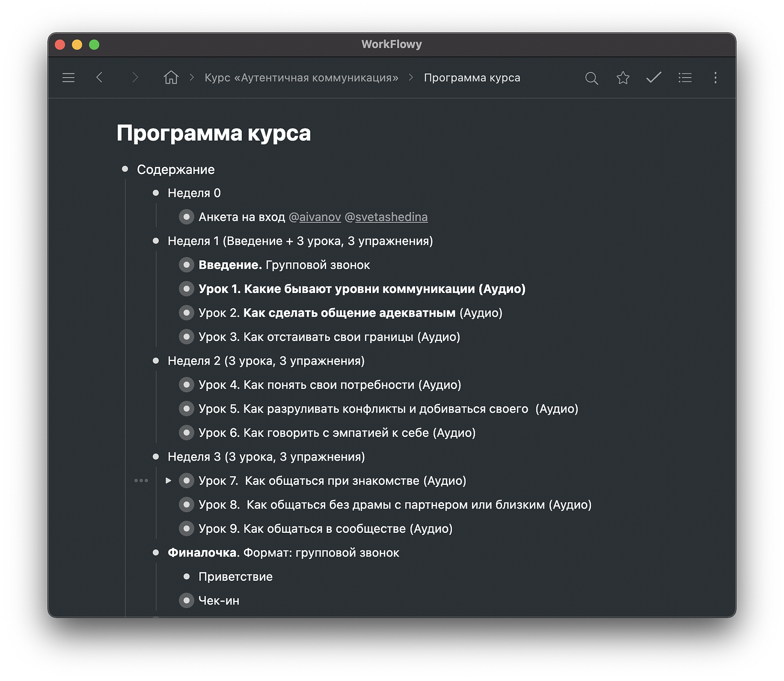784x681 pixels.
Task: Click bullet of Урок 9
Action: tap(186, 529)
